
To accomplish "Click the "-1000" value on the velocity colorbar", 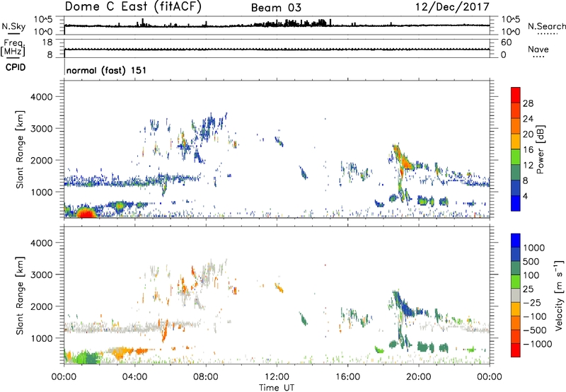I will (x=537, y=344).
